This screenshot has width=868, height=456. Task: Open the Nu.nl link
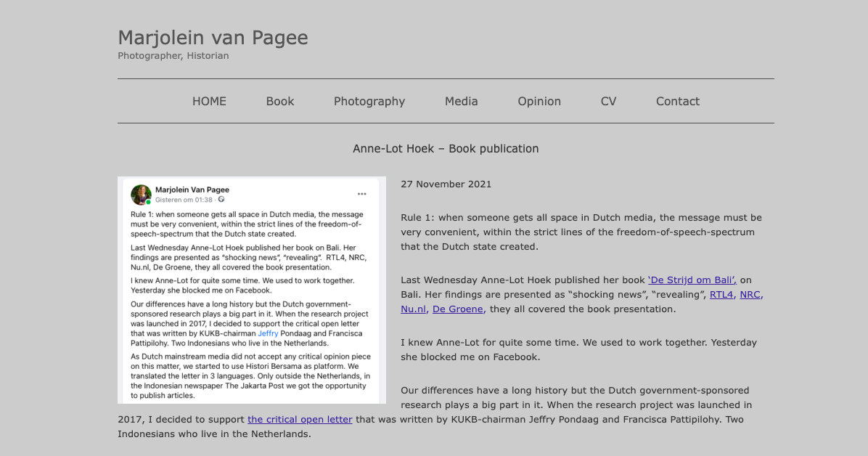(414, 309)
